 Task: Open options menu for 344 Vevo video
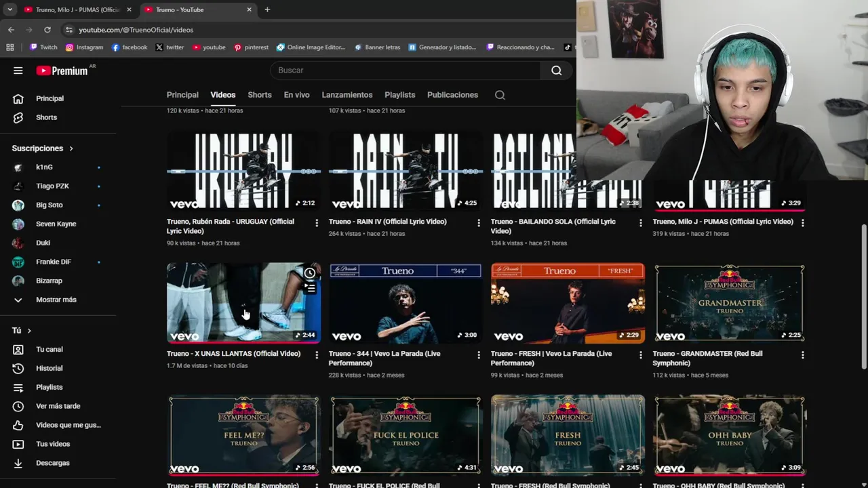tap(478, 354)
